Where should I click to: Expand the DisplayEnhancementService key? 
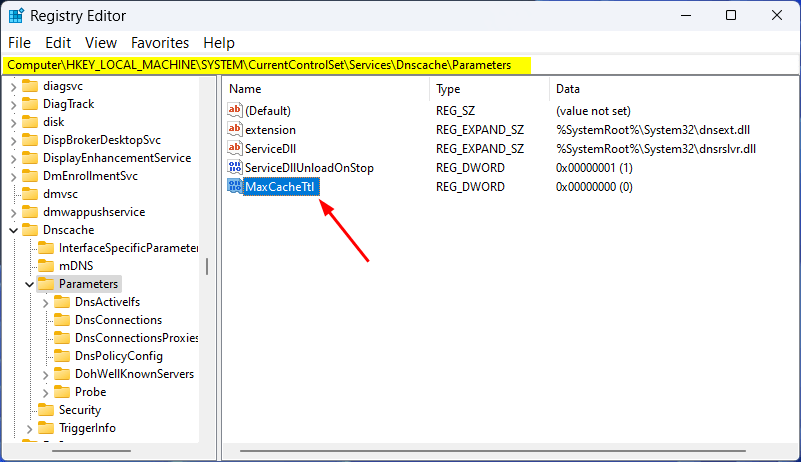tap(14, 158)
